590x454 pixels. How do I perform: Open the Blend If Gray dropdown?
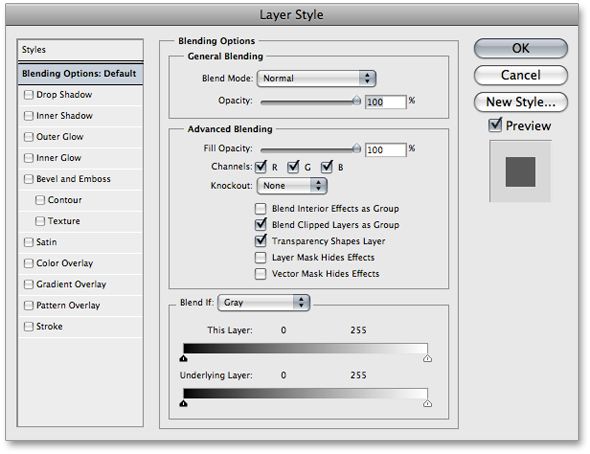tap(264, 302)
